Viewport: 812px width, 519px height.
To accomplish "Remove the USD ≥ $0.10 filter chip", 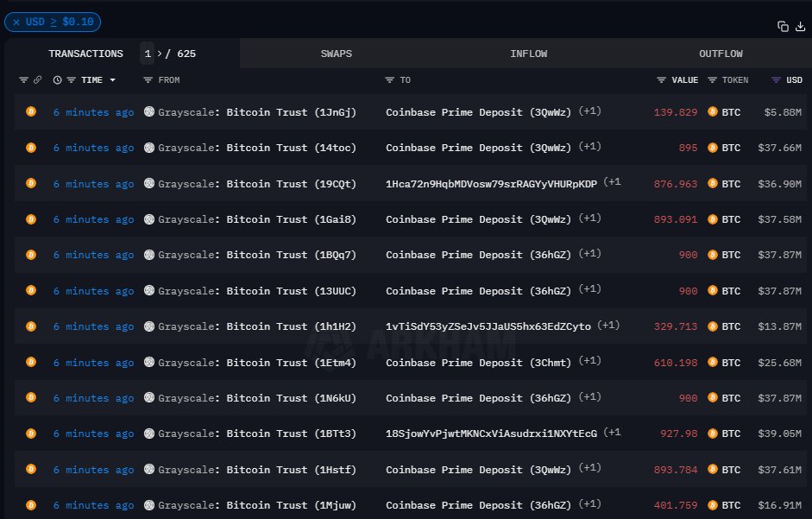I will (x=16, y=22).
